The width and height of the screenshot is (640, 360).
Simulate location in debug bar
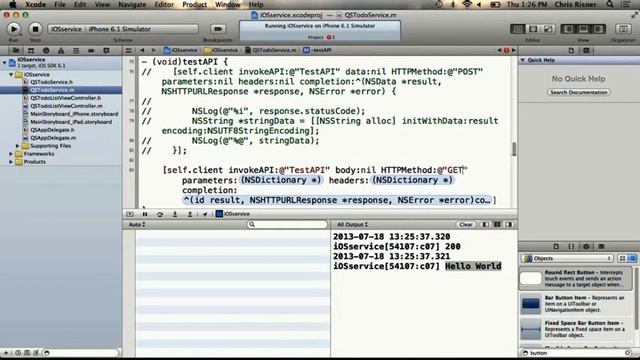click(205, 214)
